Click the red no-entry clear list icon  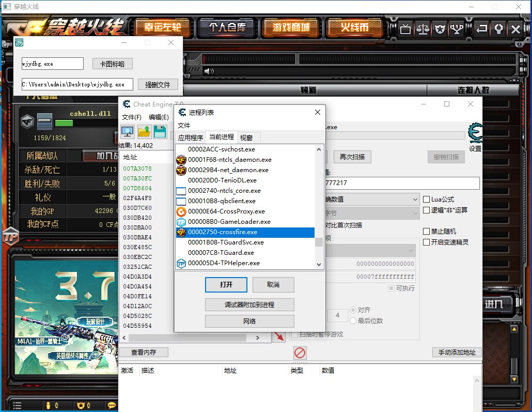300,353
